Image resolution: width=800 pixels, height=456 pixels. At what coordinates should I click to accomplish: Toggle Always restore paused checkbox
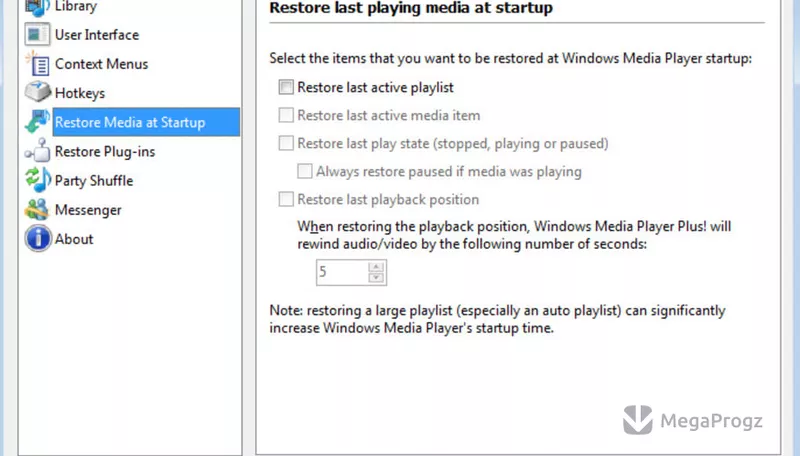click(x=305, y=171)
